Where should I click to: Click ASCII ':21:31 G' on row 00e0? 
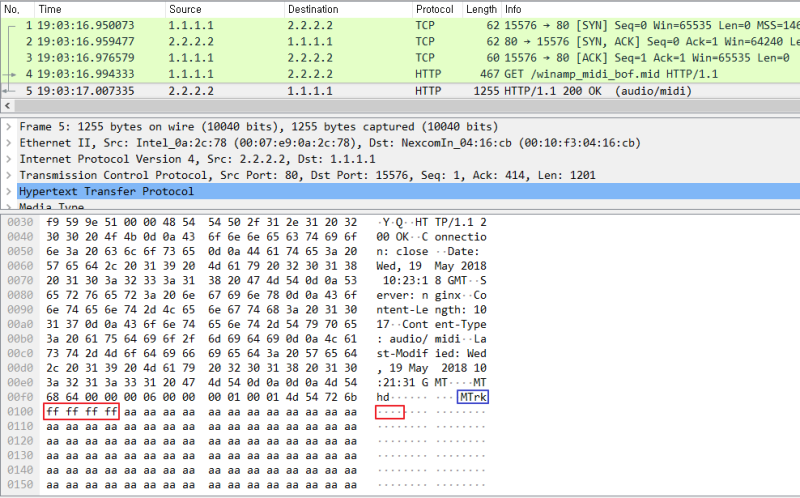(x=403, y=383)
